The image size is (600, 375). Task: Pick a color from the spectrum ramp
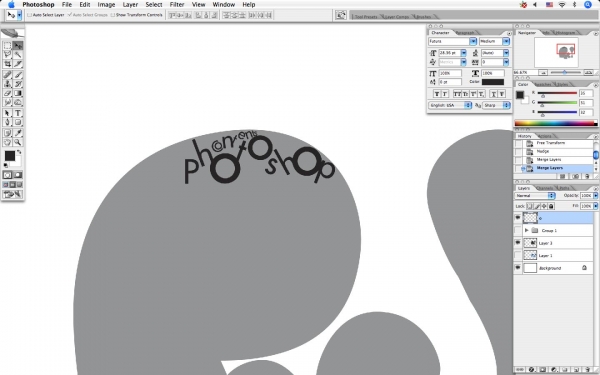[x=555, y=124]
